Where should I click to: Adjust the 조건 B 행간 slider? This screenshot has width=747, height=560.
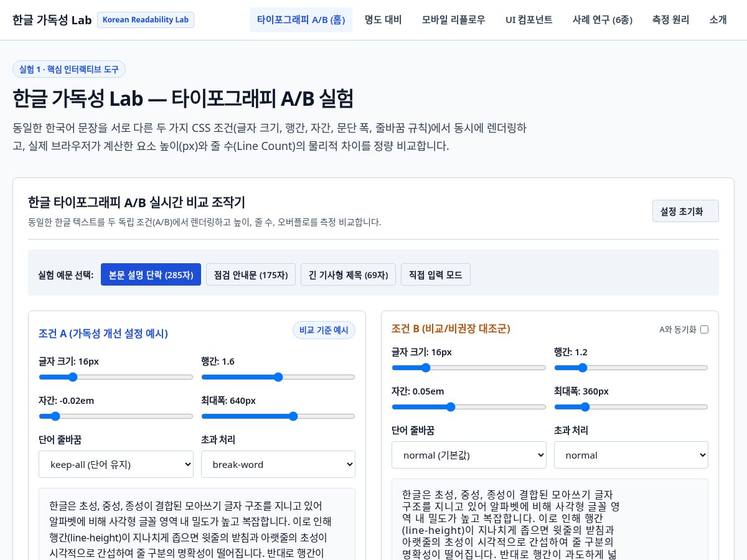(631, 367)
